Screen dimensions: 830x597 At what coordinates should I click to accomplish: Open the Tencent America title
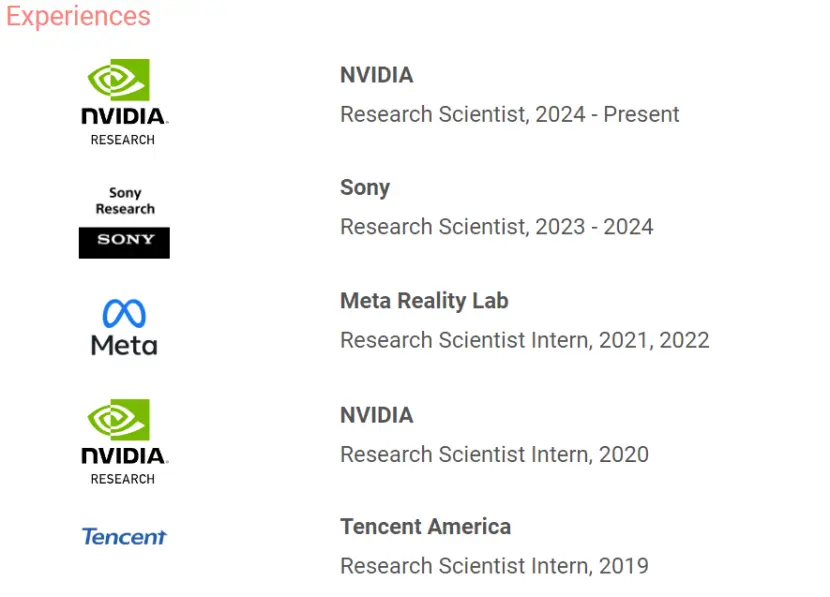[x=425, y=527]
